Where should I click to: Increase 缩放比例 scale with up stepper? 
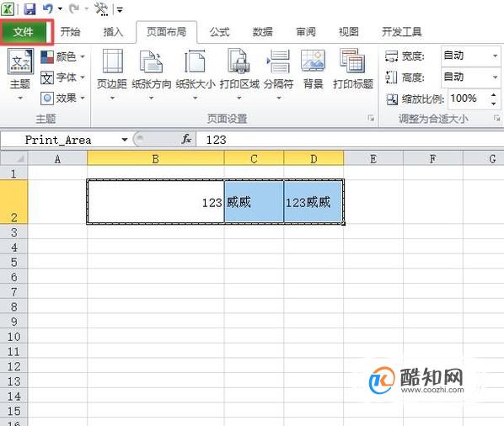(494, 94)
